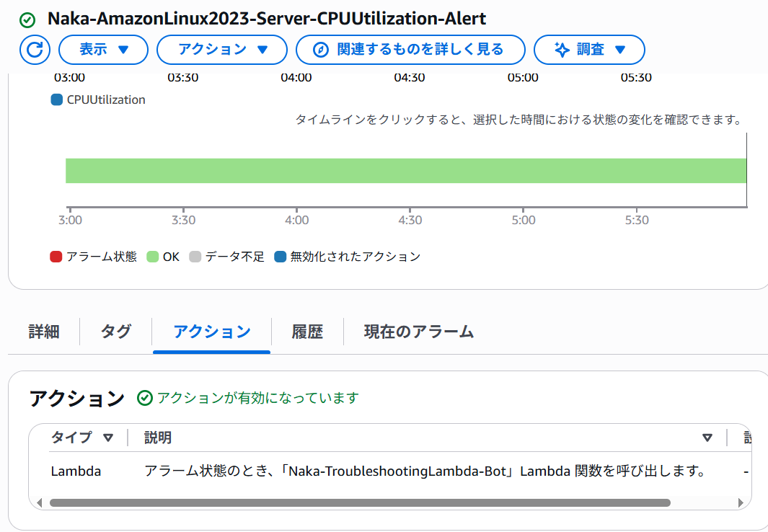
Task: Click the Lambda type cell
Action: (x=76, y=471)
